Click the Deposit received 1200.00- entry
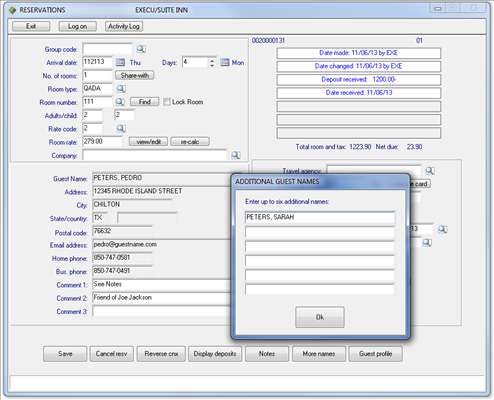Screen dimensions: 494x400 pyautogui.click(x=359, y=80)
